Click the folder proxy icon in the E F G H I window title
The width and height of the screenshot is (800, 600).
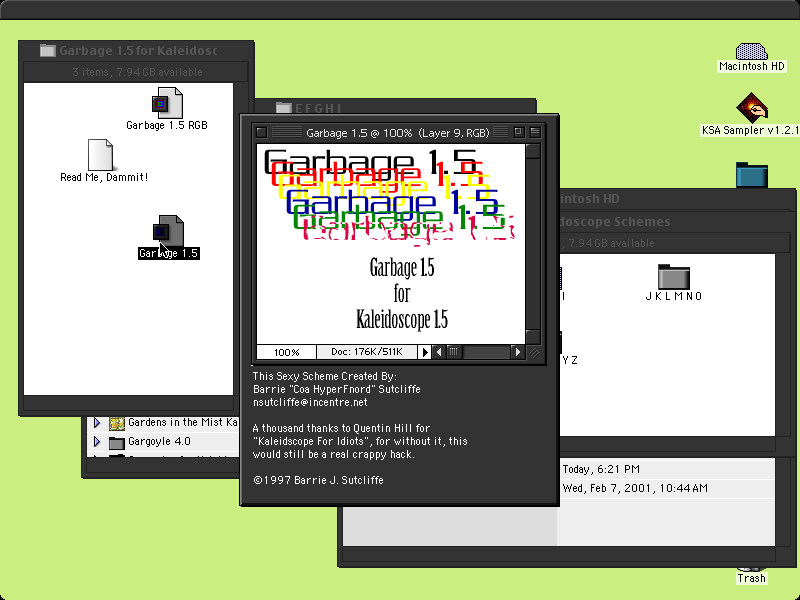[x=283, y=108]
